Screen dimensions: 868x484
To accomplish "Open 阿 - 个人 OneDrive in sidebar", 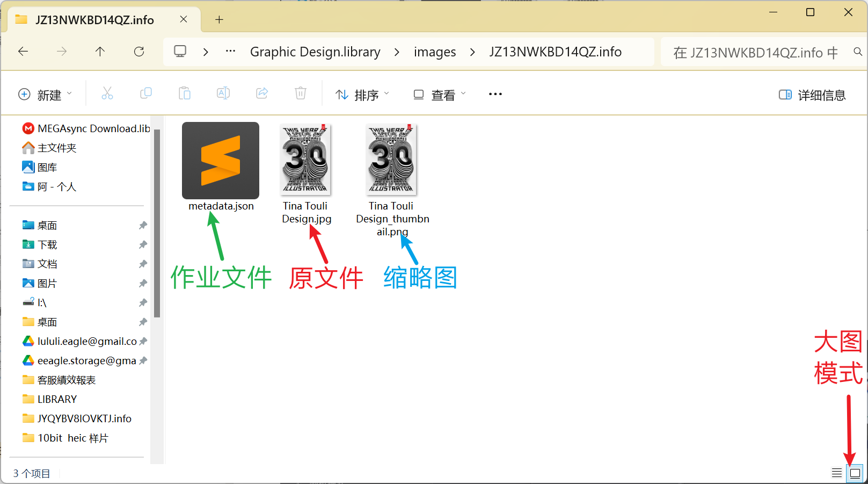I will pos(49,186).
